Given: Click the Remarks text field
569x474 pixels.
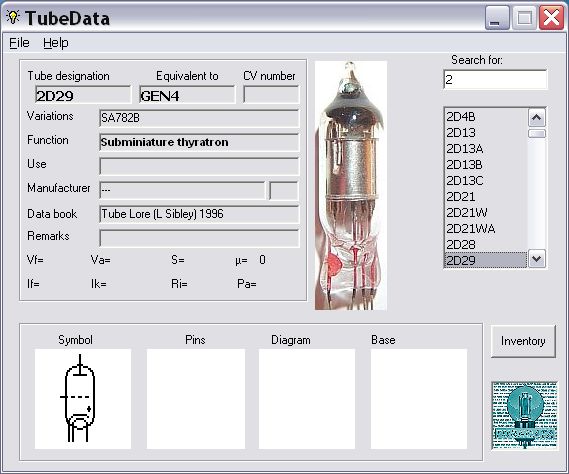Looking at the screenshot, I should (199, 238).
